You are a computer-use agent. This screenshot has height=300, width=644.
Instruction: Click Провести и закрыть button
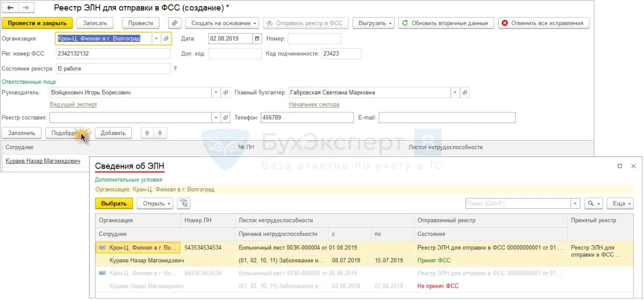[37, 23]
